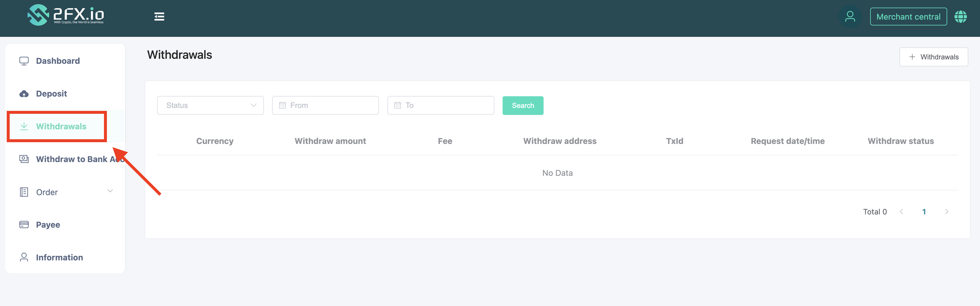Viewport: 980px width, 306px height.
Task: Click the calendar icon in To field
Action: point(397,105)
